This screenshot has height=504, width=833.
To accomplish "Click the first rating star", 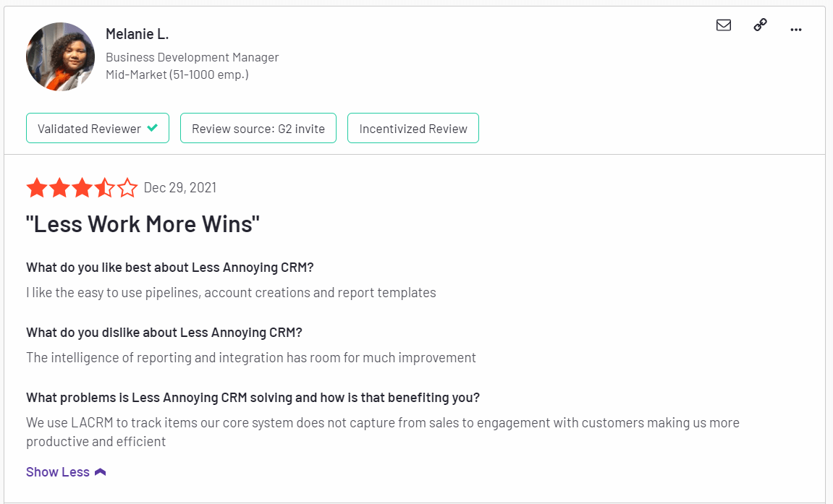I will (x=37, y=188).
